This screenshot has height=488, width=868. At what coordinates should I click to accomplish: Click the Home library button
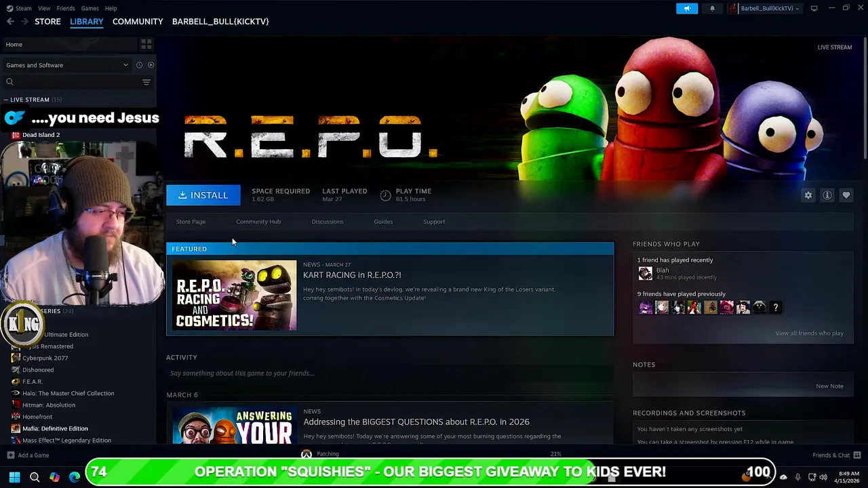[x=69, y=44]
